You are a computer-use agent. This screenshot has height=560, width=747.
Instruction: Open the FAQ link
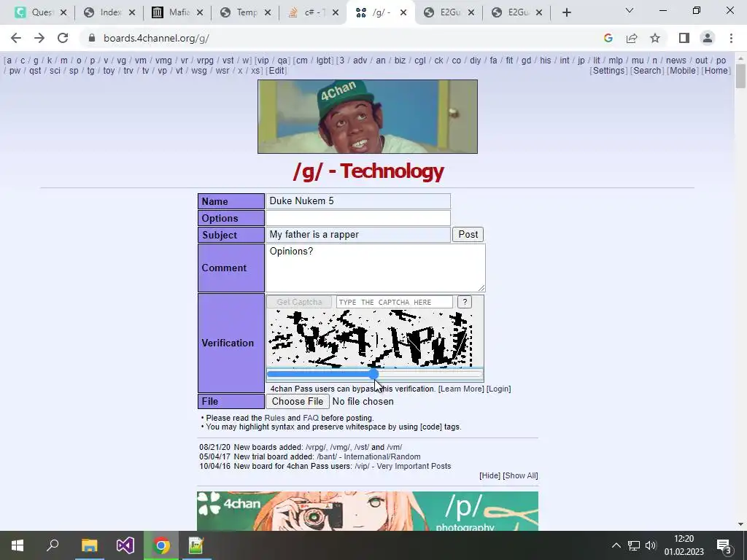pos(311,418)
